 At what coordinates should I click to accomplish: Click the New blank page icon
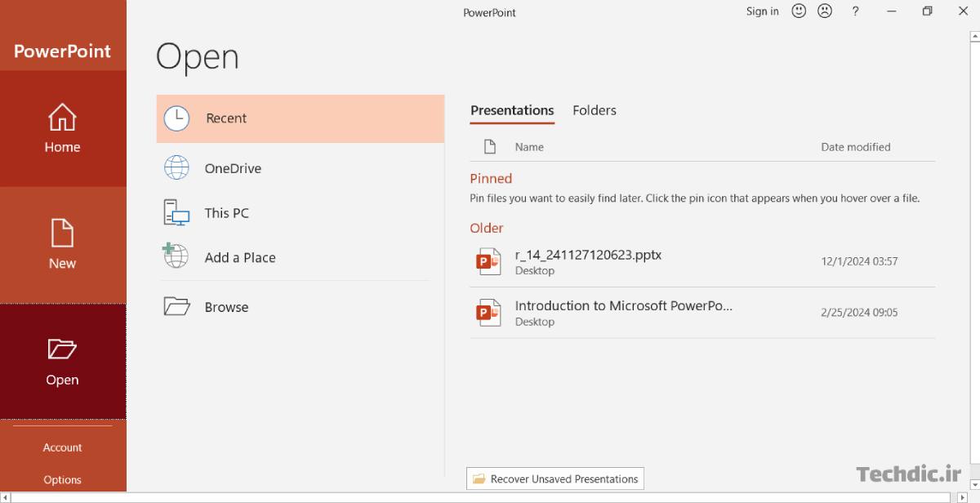[x=62, y=233]
